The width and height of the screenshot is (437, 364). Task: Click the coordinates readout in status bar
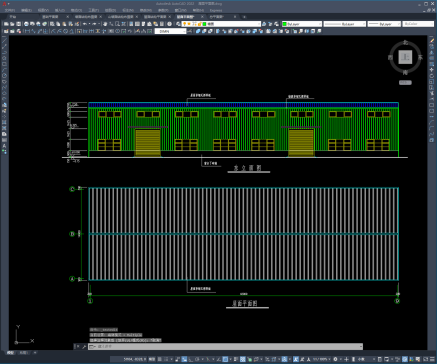135,359
